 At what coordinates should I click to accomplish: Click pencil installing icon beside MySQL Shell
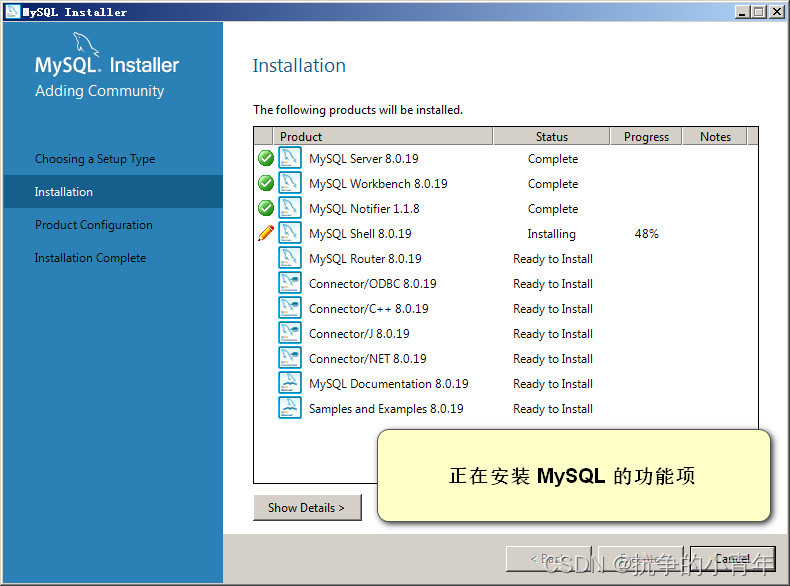[266, 233]
